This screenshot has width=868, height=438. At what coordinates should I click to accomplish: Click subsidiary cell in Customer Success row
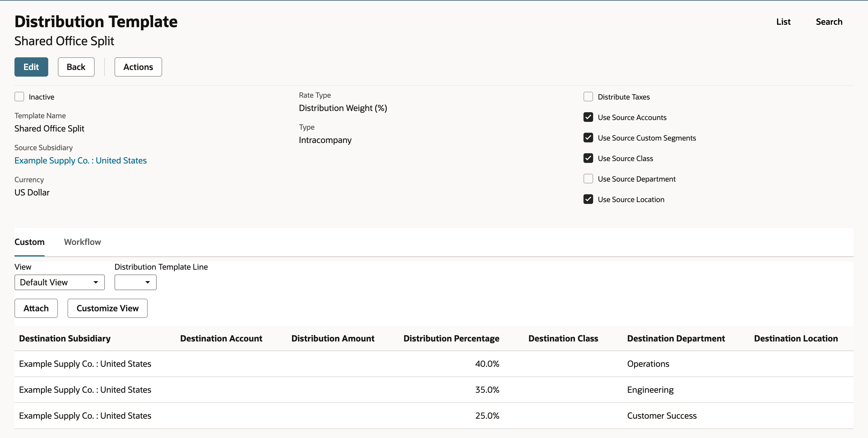(85, 415)
